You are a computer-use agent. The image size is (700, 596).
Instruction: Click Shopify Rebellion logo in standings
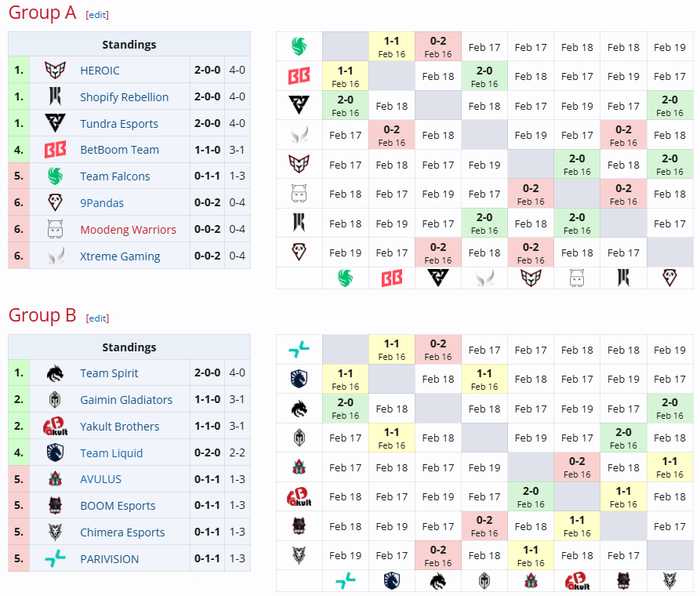56,96
